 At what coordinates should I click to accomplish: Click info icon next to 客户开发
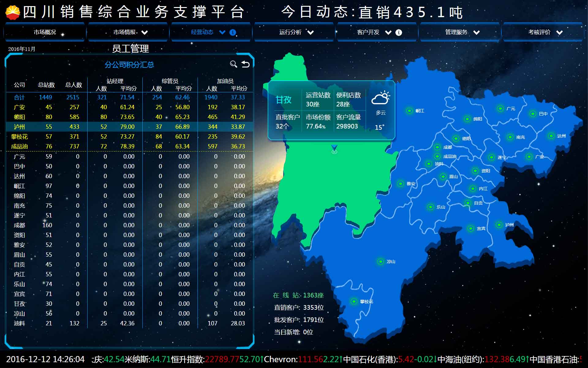[x=399, y=33]
